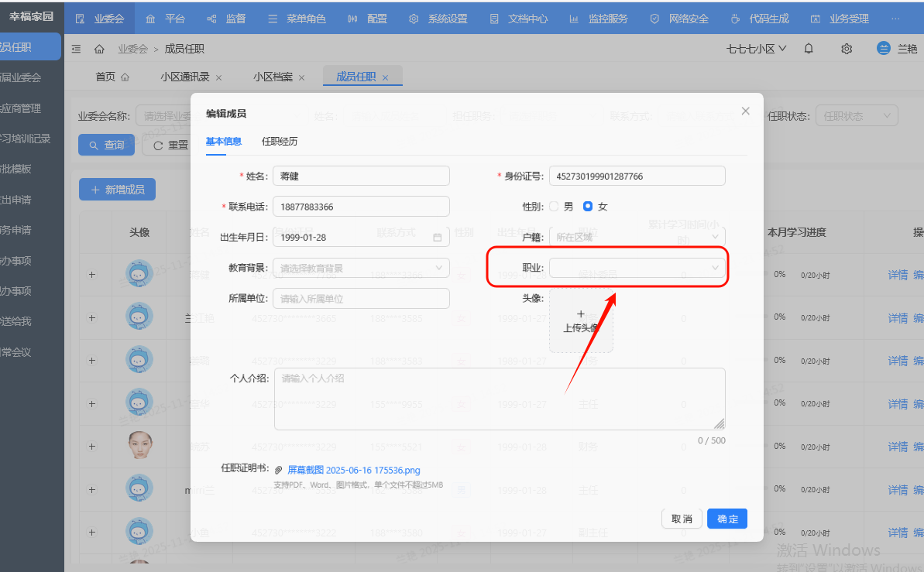Open the 职业 dropdown
Screen dimensions: 924x572
pos(637,268)
